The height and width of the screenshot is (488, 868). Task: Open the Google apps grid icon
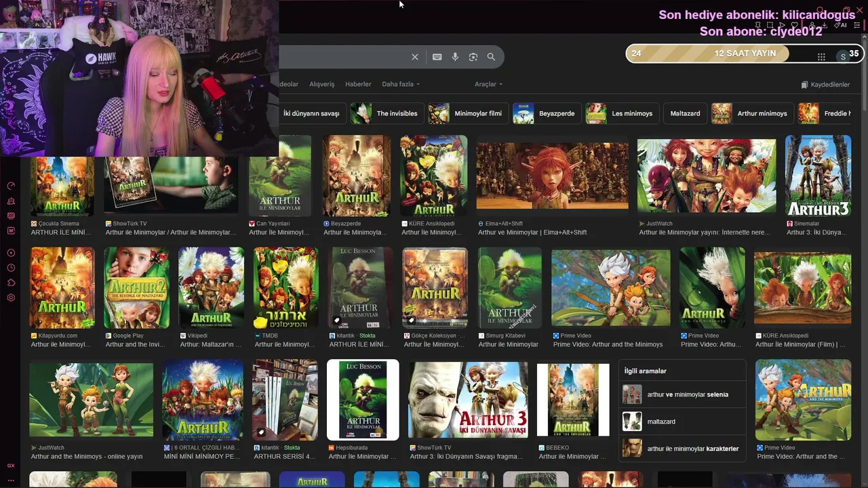821,57
